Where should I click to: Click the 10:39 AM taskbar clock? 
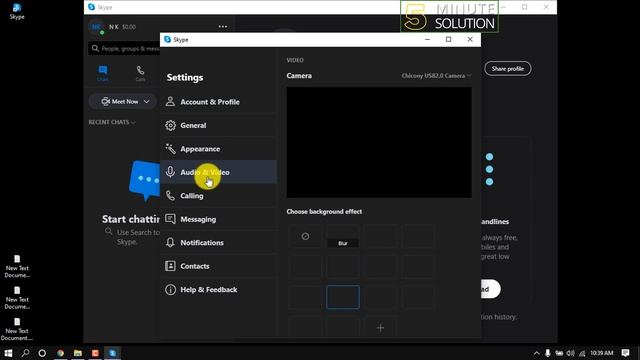[602, 353]
